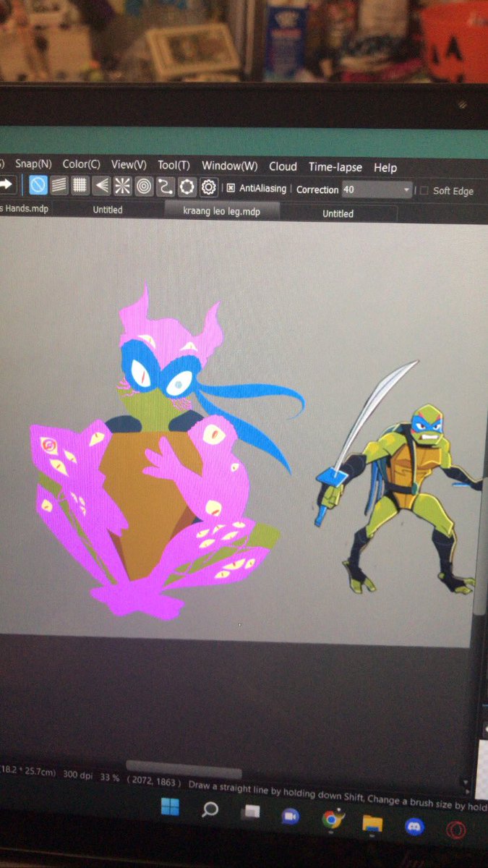Open the View(V) menu
This screenshot has height=868, width=488.
click(129, 165)
